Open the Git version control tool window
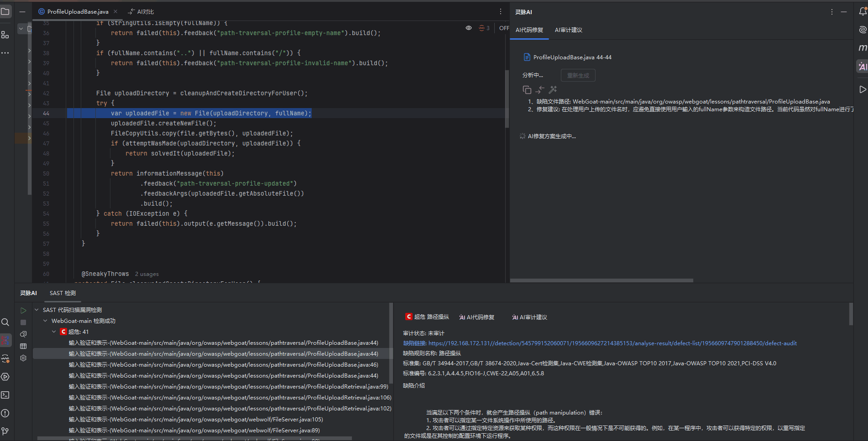The width and height of the screenshot is (868, 441). 5,431
